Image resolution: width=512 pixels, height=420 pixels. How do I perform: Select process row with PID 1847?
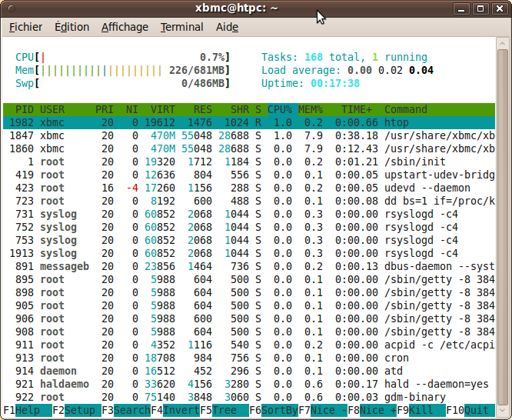249,135
